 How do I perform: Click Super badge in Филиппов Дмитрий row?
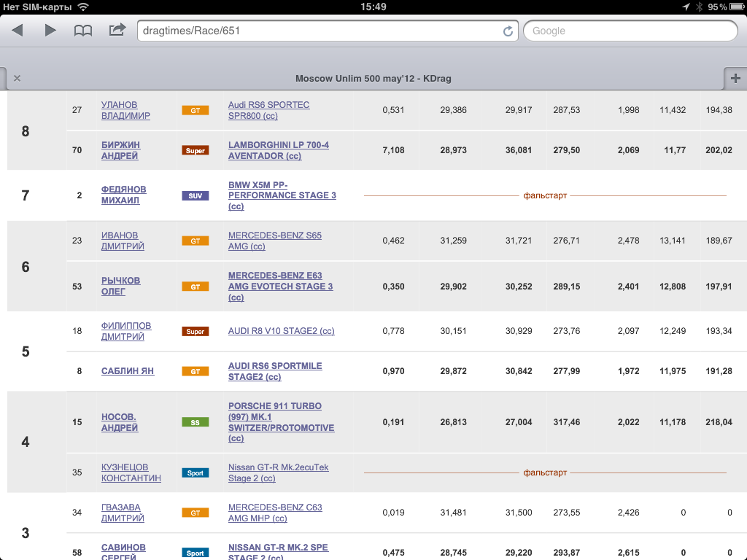coord(196,332)
